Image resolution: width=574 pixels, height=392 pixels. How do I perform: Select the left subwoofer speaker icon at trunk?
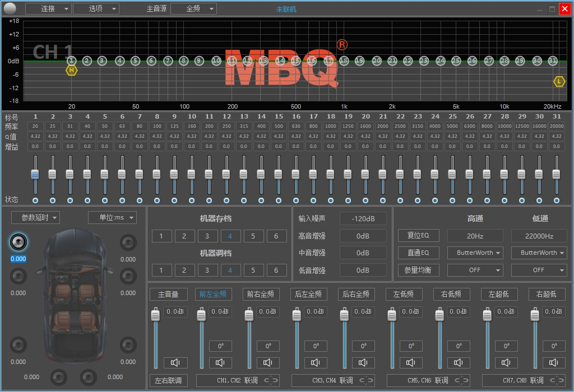58,377
